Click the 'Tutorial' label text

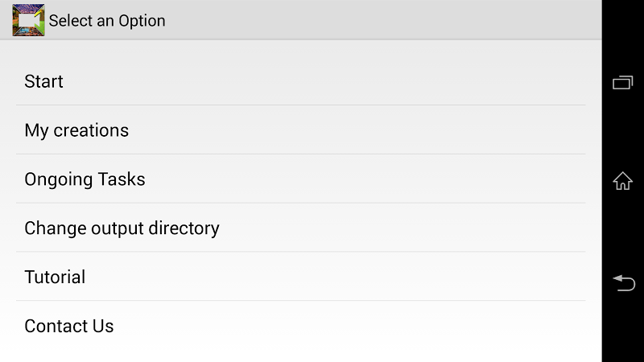(x=55, y=278)
